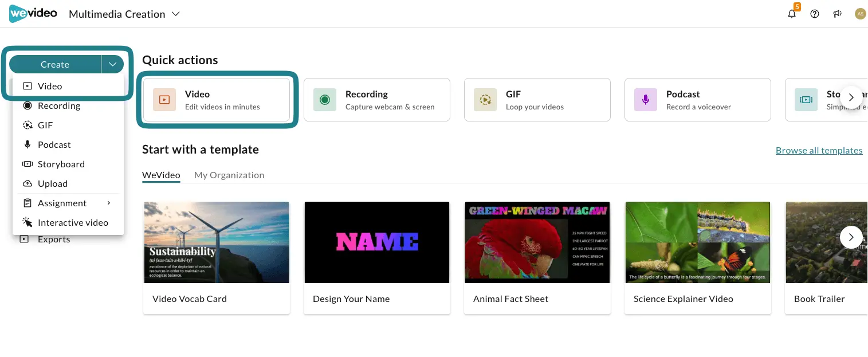Click the Science Explainer Video title

click(684, 299)
